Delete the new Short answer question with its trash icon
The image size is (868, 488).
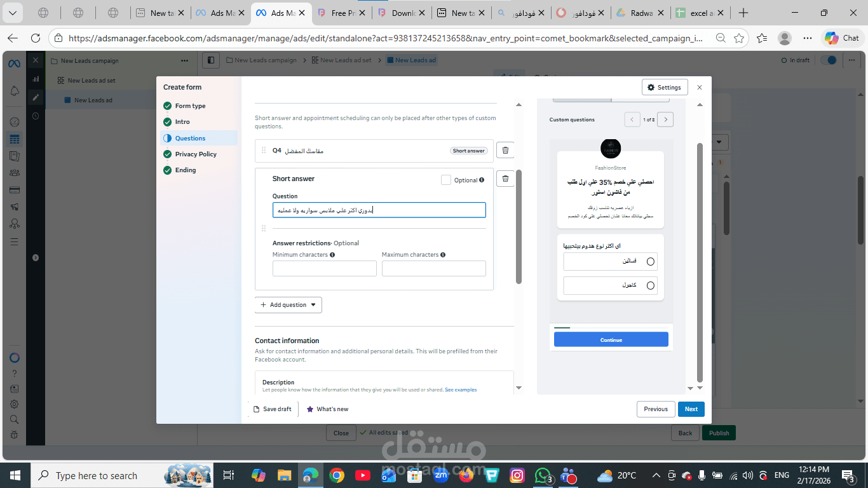coord(505,179)
